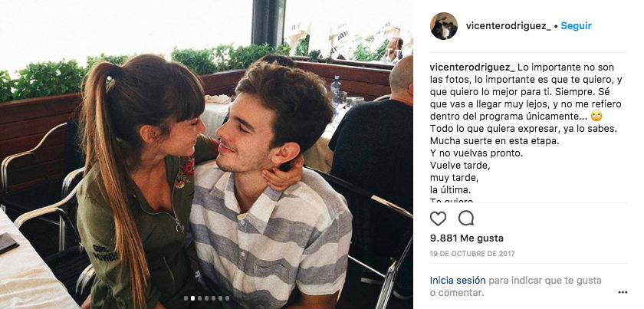Open vicenterodriguez_ username in post header
The height and width of the screenshot is (309, 644).
coord(508,25)
